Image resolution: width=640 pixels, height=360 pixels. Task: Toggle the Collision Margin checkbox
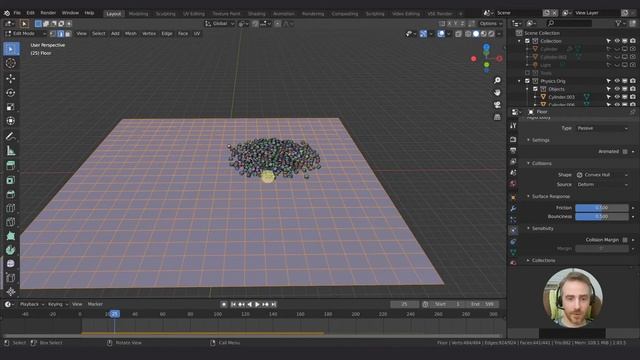coord(625,240)
